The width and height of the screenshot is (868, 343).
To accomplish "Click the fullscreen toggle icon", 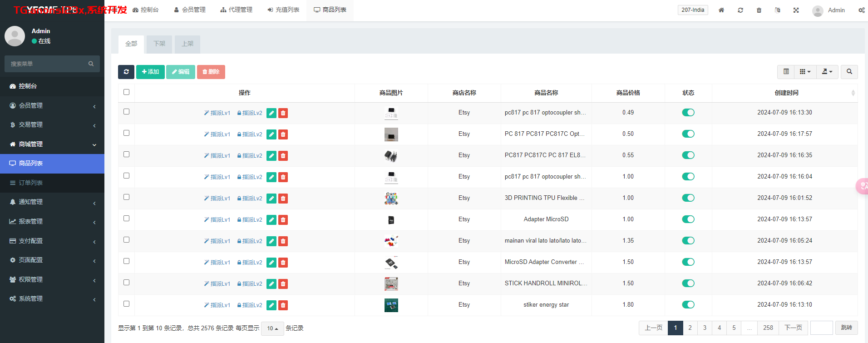I will (x=796, y=10).
